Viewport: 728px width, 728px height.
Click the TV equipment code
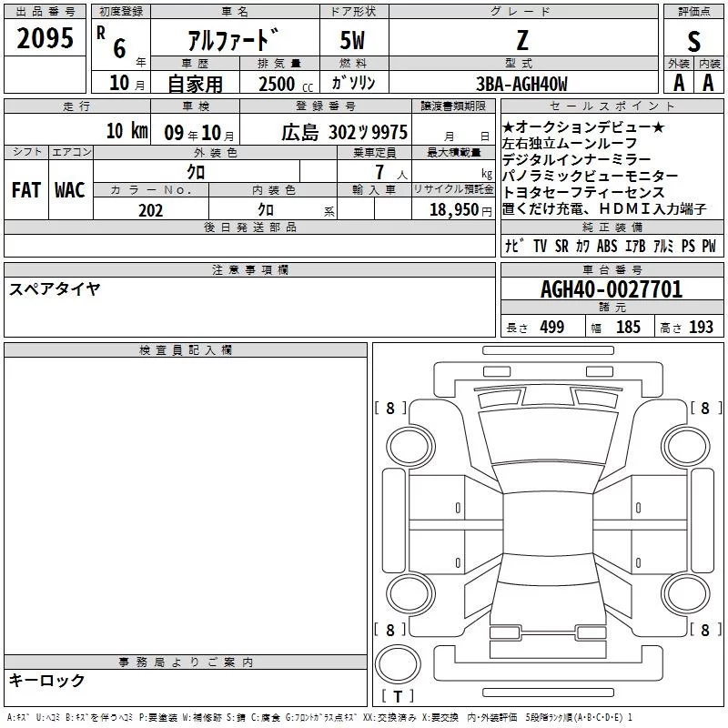[540, 246]
